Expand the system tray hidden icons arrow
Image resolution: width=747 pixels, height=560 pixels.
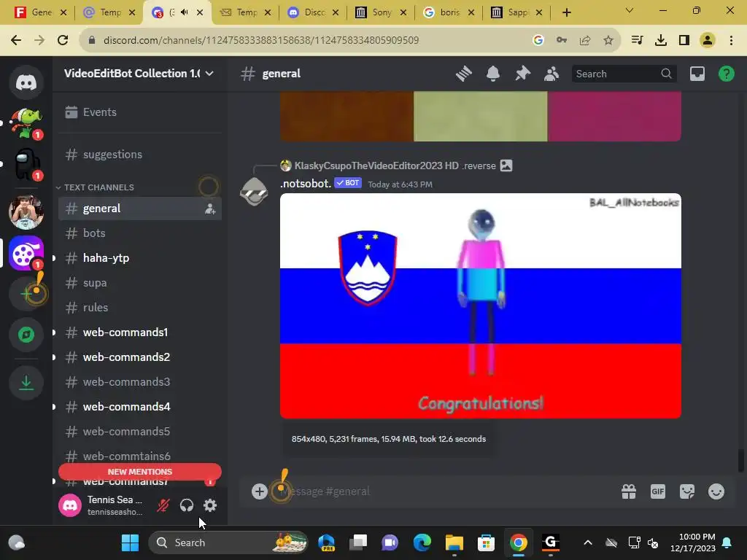(588, 542)
